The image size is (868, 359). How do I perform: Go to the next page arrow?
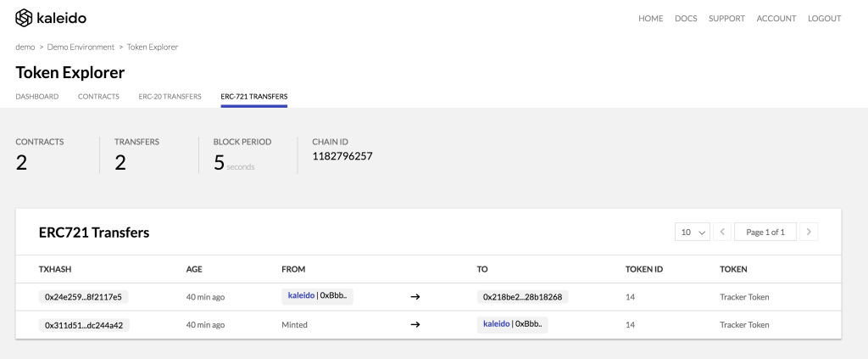(809, 233)
